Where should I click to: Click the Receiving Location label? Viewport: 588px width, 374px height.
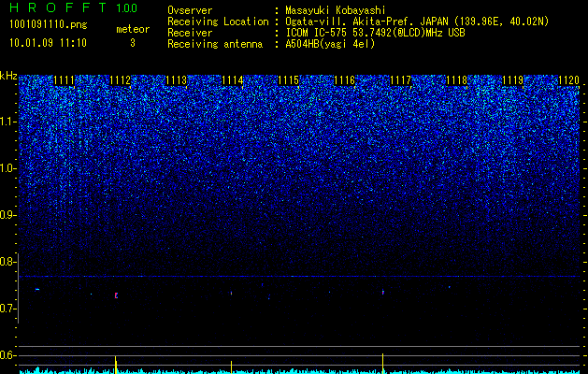(x=218, y=22)
